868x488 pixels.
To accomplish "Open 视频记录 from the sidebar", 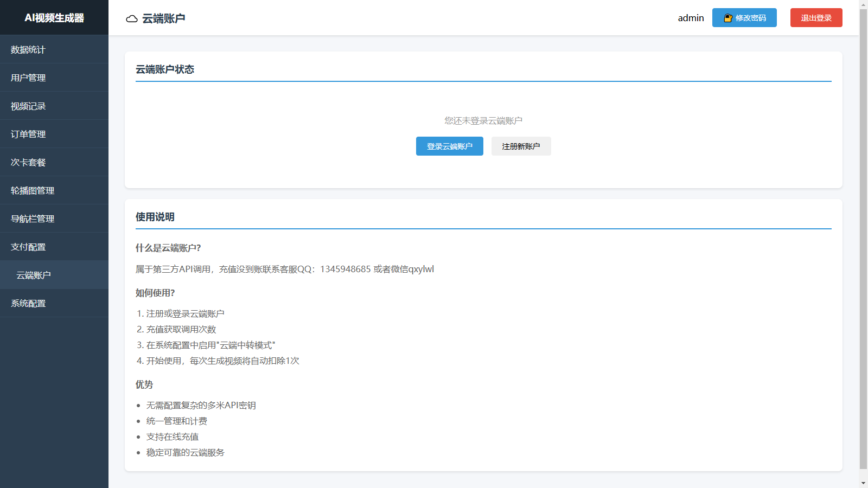I will pyautogui.click(x=28, y=106).
